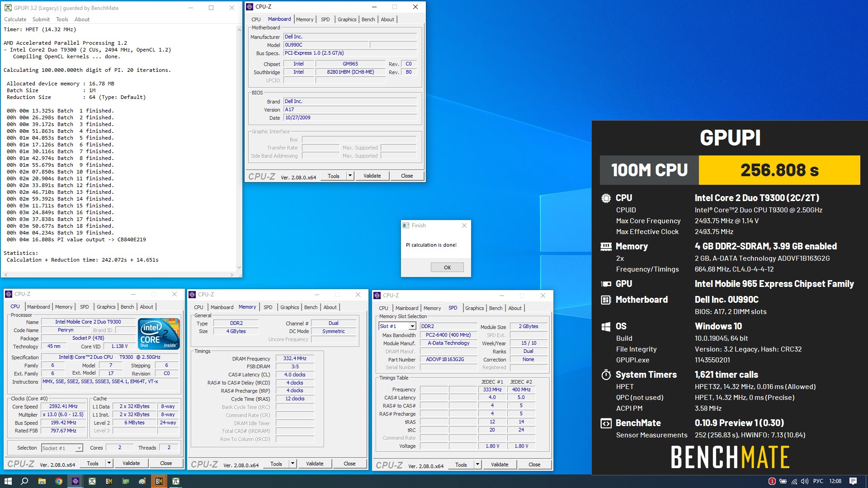Click the Max Bandwidth value 'PC2-6400 (400 MHz)'
Screen dimensions: 868x488
tap(448, 335)
